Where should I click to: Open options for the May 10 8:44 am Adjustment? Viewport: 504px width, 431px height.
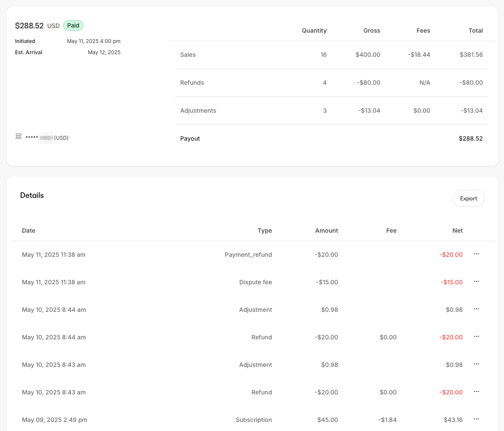[x=476, y=309]
